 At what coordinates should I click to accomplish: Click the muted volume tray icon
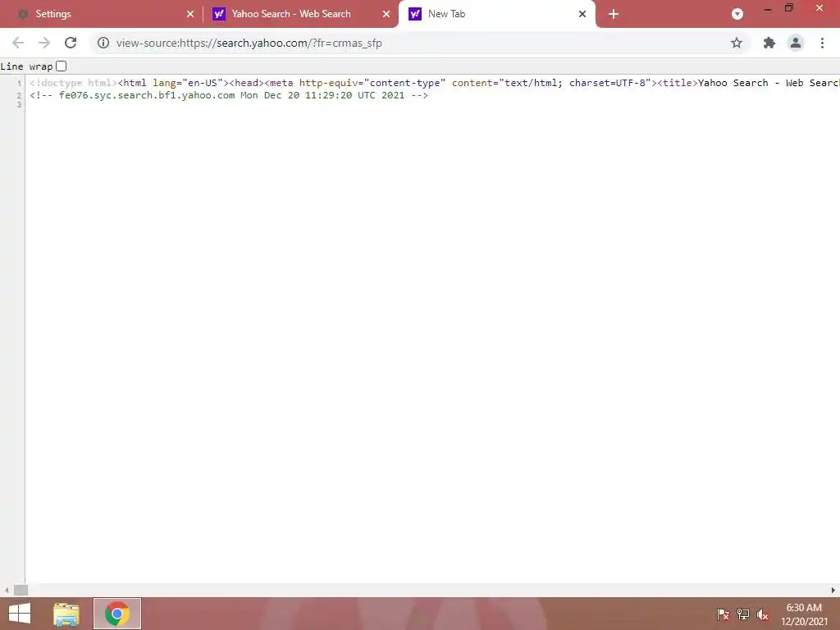pyautogui.click(x=763, y=614)
